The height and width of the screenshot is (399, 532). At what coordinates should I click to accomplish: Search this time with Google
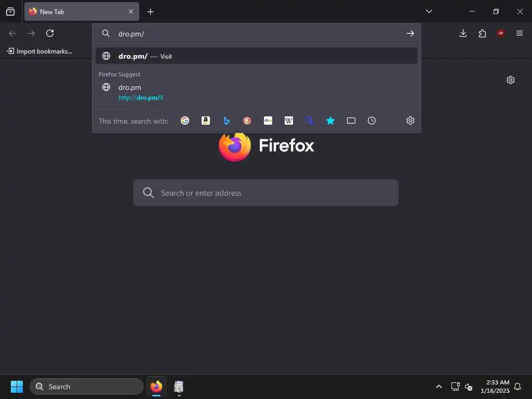[185, 121]
